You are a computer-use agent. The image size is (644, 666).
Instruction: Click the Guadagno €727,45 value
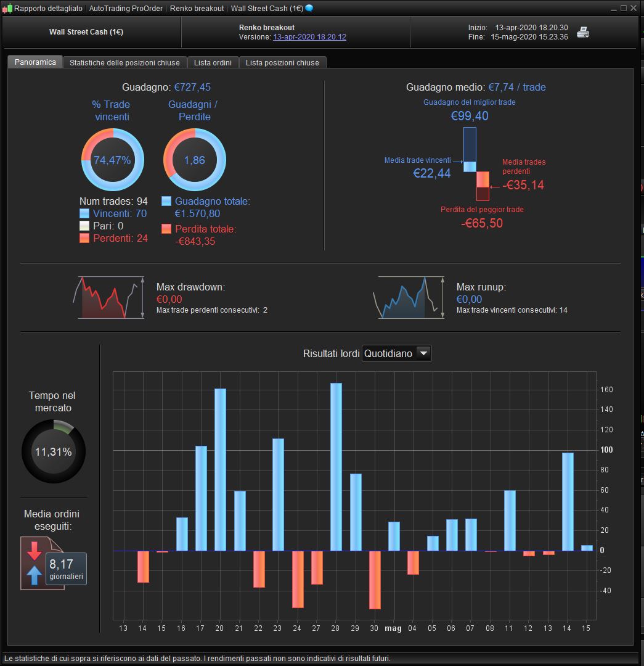click(x=192, y=87)
